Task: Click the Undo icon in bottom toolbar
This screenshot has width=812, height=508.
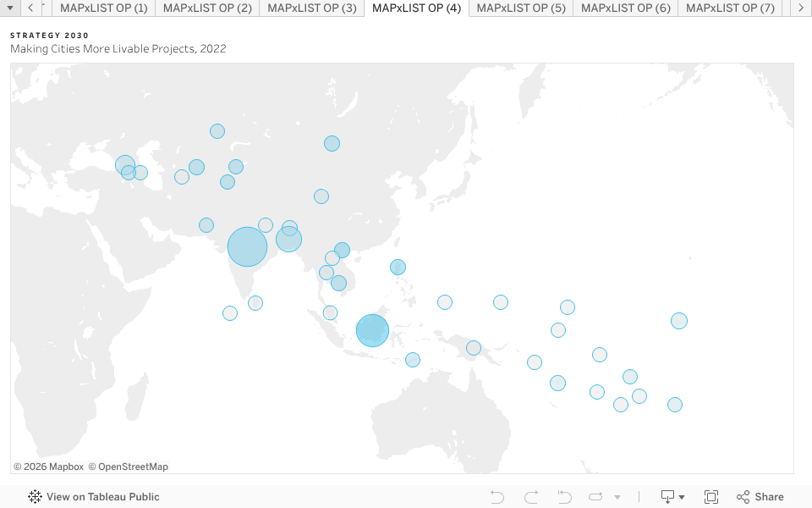Action: (x=497, y=497)
